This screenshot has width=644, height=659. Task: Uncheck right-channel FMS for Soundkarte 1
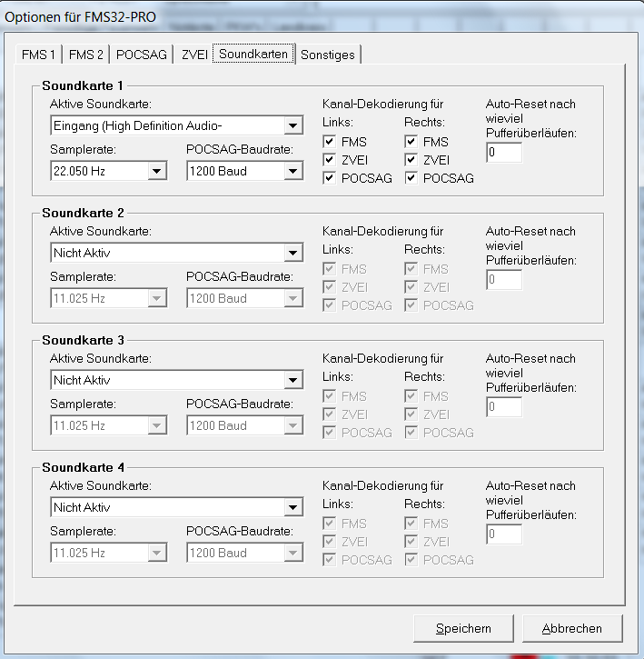(x=411, y=142)
